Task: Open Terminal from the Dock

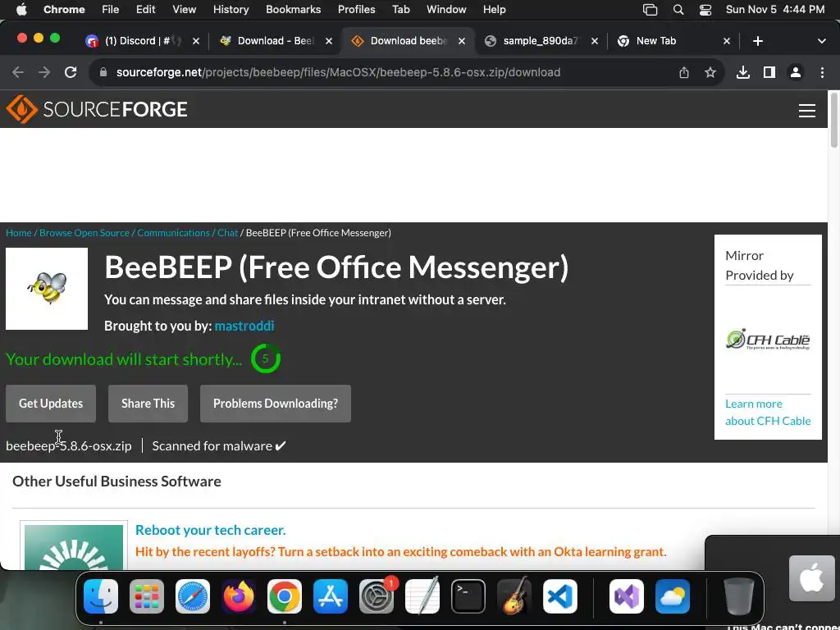Action: pyautogui.click(x=468, y=596)
